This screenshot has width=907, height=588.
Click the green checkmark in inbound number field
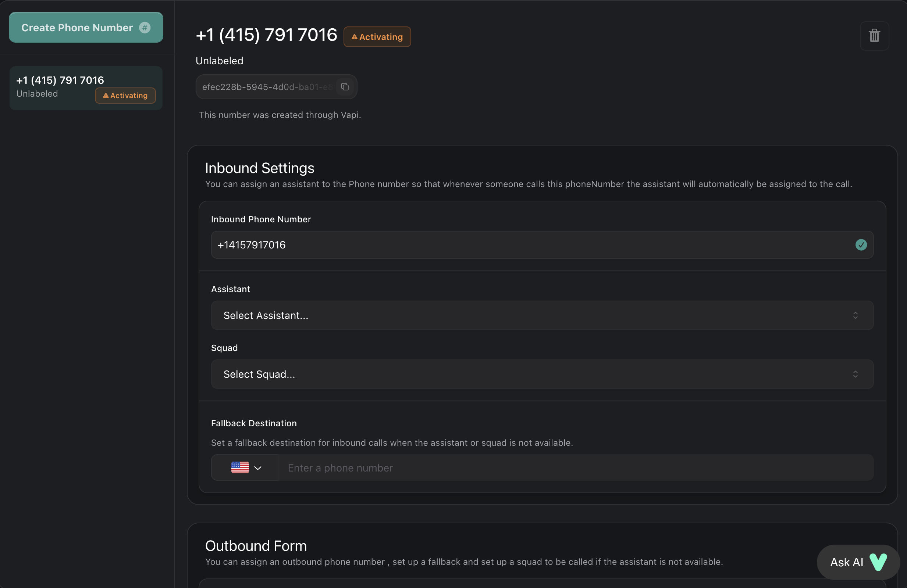pyautogui.click(x=861, y=245)
